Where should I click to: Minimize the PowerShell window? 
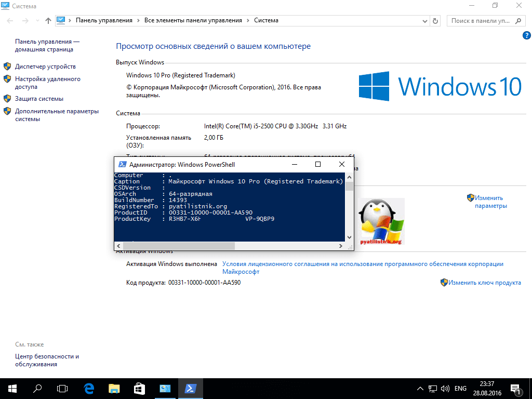pos(295,165)
